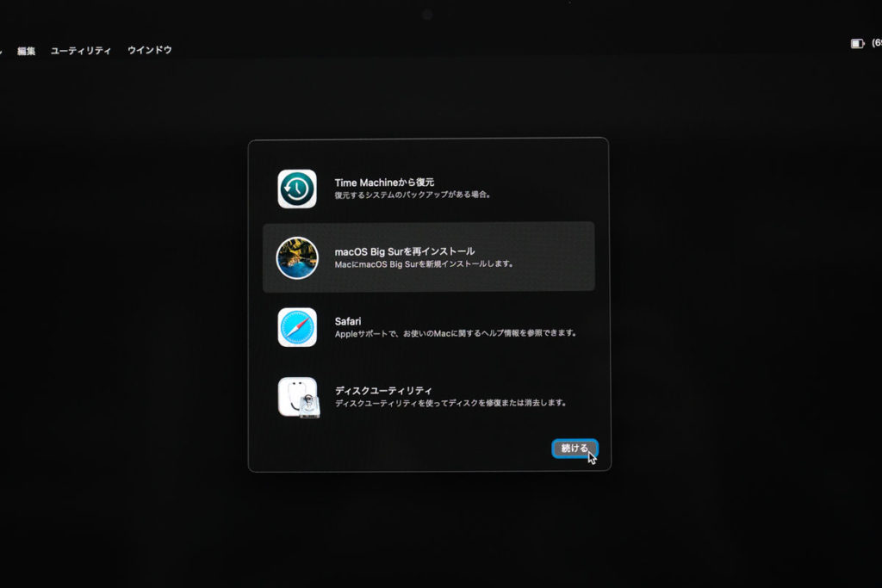882x588 pixels.
Task: Click the 続ける button
Action: point(575,448)
